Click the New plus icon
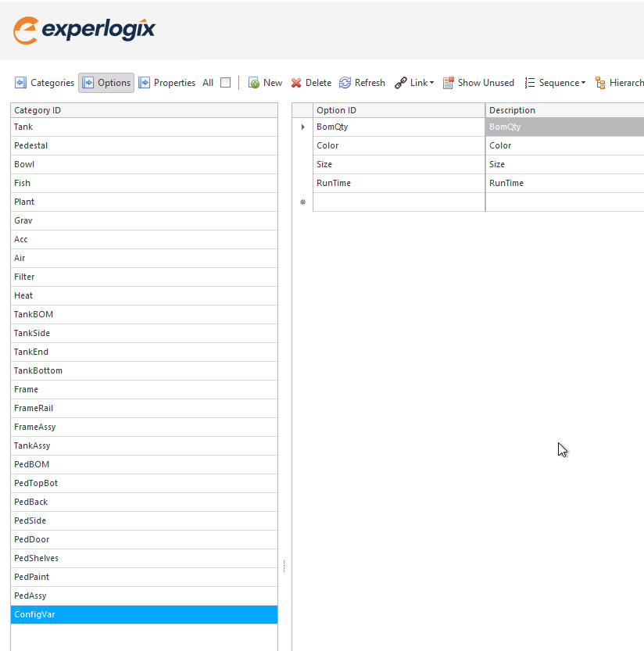 [x=254, y=83]
